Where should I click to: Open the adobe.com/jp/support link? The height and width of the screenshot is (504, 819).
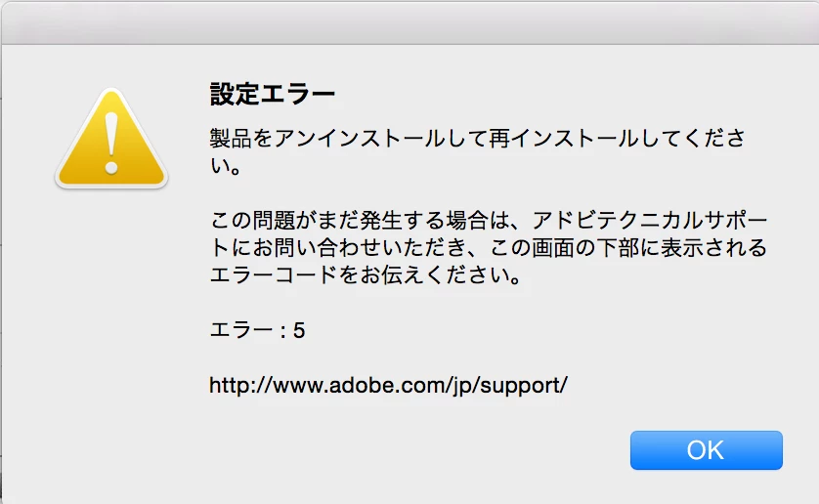pyautogui.click(x=388, y=386)
